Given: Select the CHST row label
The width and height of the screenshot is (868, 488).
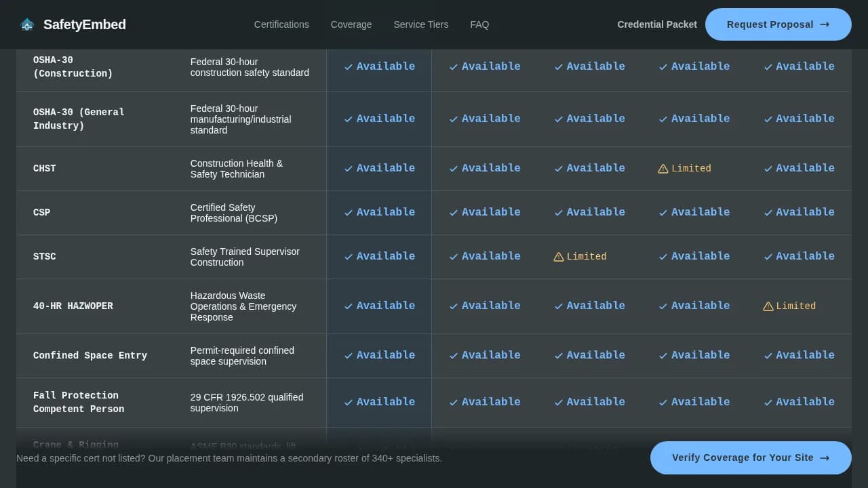Looking at the screenshot, I should point(45,168).
